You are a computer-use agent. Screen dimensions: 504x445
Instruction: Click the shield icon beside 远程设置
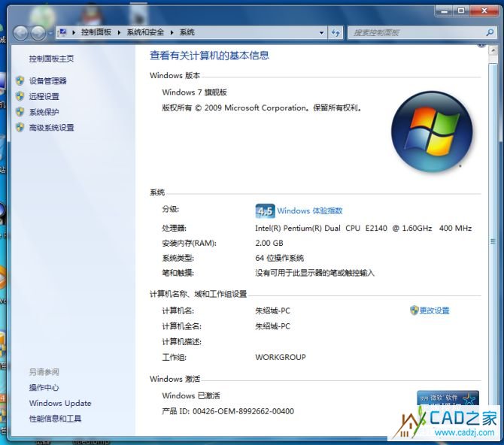pos(20,96)
